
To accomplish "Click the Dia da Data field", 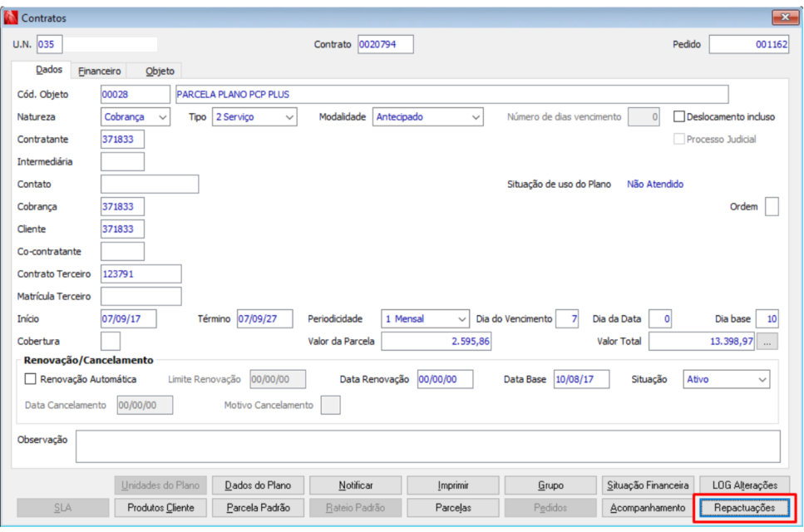I will [660, 319].
